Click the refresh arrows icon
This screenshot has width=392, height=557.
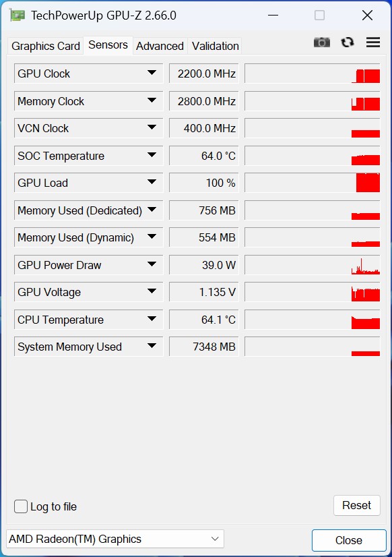click(x=348, y=42)
